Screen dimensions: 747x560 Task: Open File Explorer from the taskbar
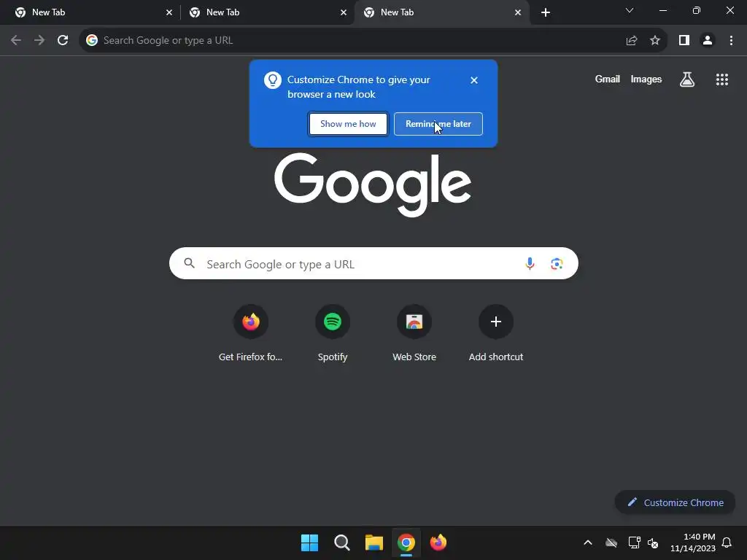point(374,542)
